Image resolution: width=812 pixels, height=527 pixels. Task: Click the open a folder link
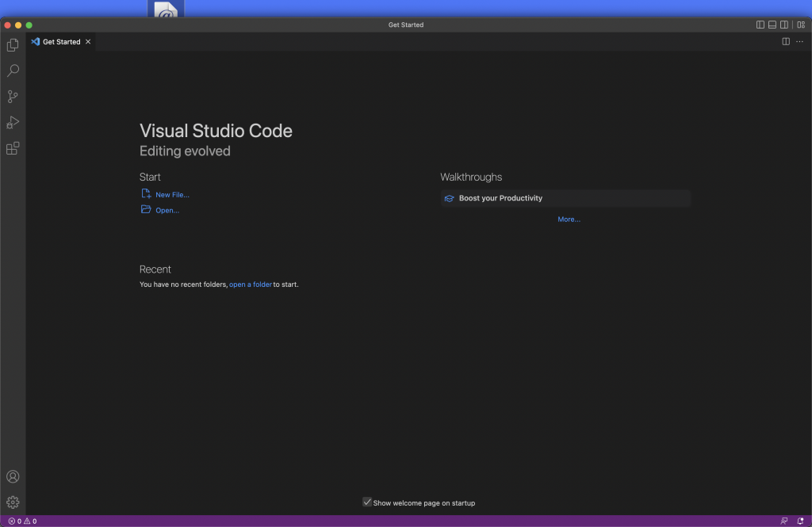pyautogui.click(x=250, y=285)
